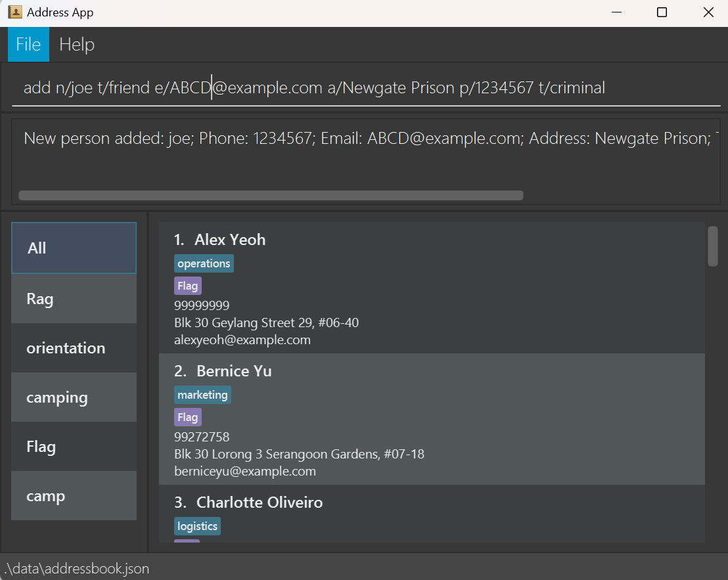Click the Flag label on Bernice Yu

point(187,417)
